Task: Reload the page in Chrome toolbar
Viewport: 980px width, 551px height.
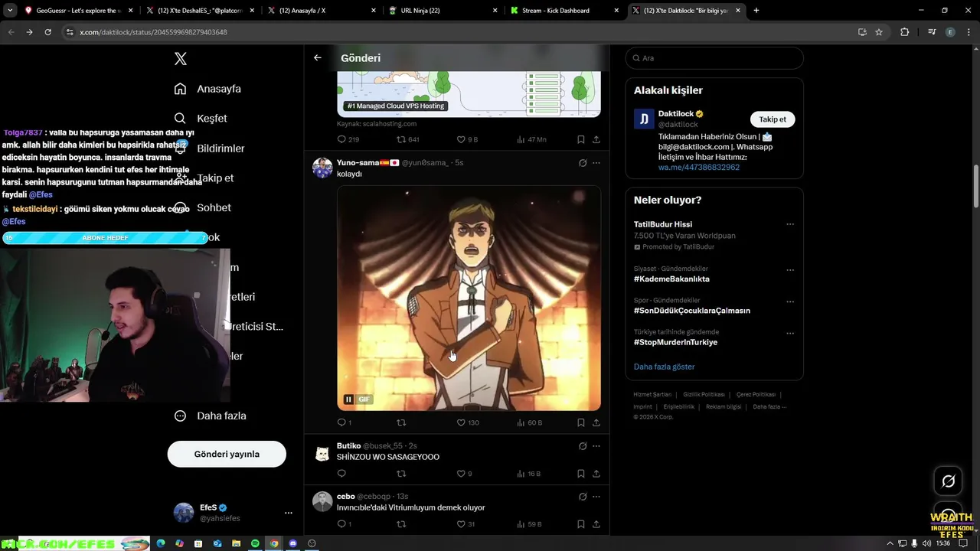Action: tap(47, 32)
